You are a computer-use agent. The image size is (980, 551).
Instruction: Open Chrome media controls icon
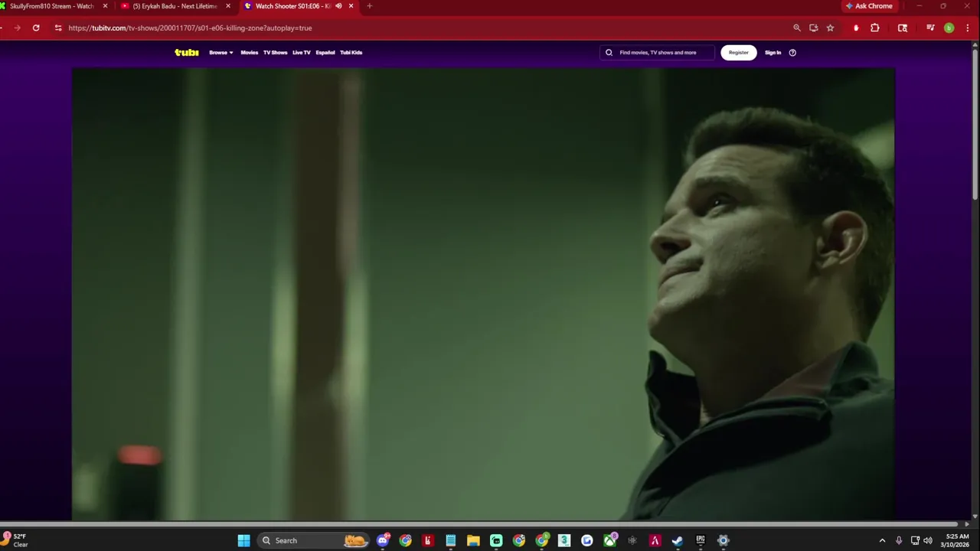(930, 28)
